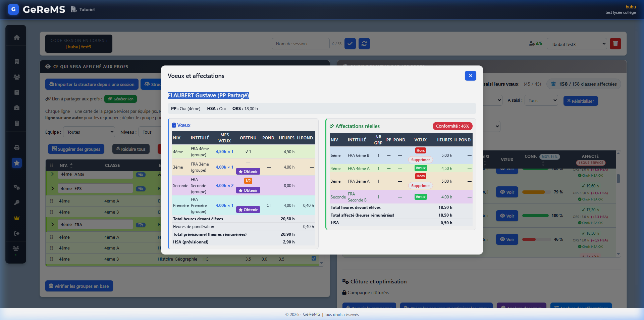Click Voir on the 100 % row with 17,30 h
Screen dimensions: 644x320
(507, 216)
